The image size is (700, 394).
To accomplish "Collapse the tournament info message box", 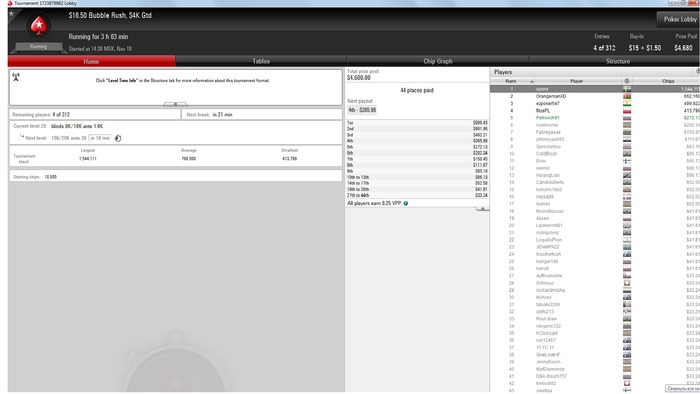I will pyautogui.click(x=175, y=104).
